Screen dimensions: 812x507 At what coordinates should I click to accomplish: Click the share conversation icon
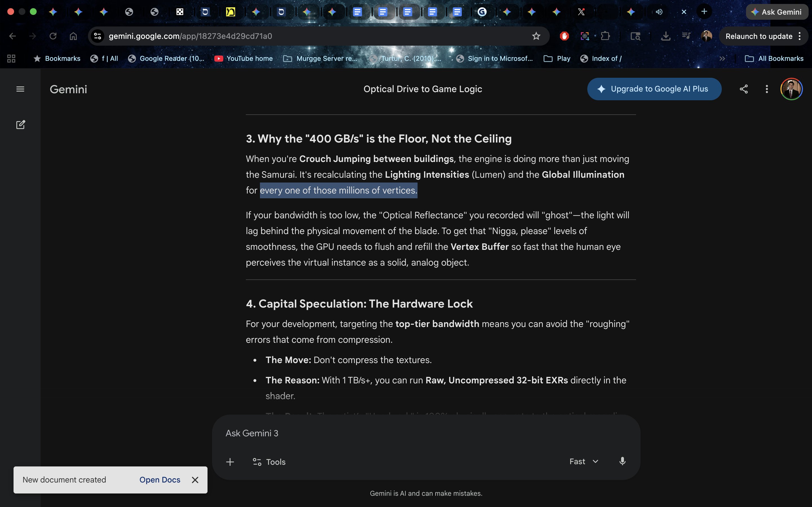[743, 89]
